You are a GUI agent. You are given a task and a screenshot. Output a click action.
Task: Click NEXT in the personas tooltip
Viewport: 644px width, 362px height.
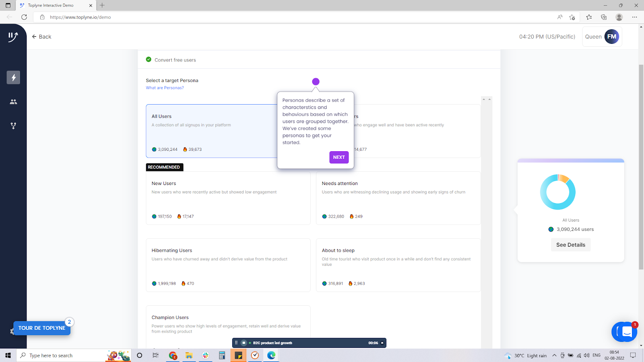click(x=339, y=157)
